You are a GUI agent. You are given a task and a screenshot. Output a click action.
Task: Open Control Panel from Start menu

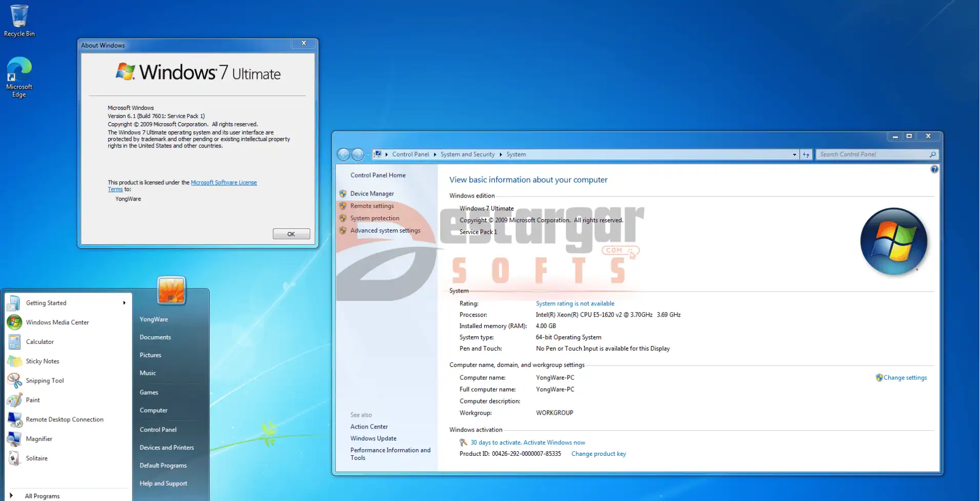(x=158, y=430)
